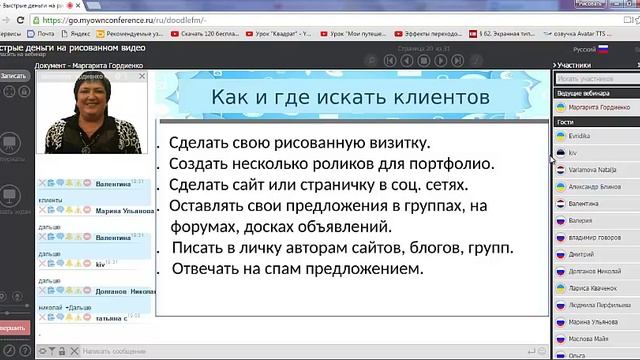Select guest Валерия
This screenshot has height=360, width=640.
597,220
